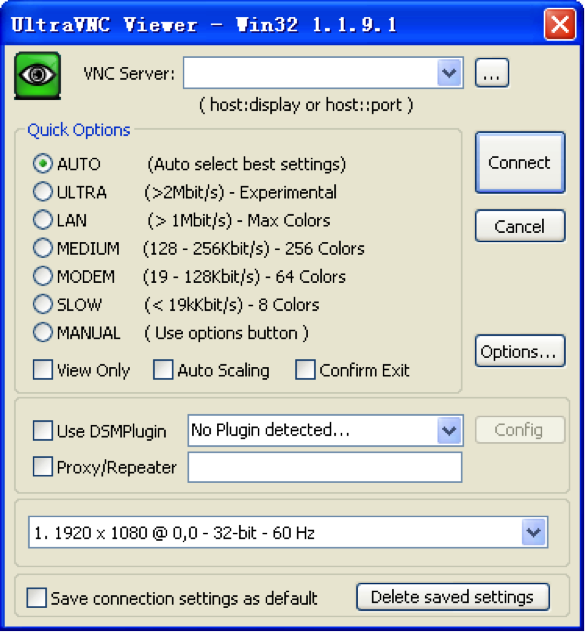Choose the MANUAL radio button
585x632 pixels.
43,333
